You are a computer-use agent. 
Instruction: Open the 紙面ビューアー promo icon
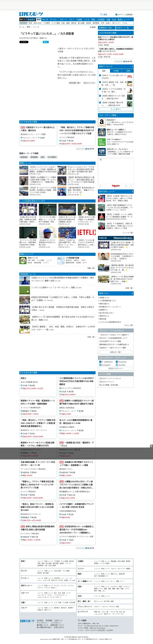[102, 132]
